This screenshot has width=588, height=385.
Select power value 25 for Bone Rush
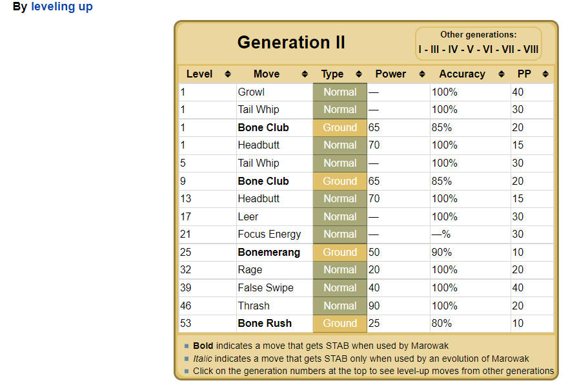coord(374,323)
